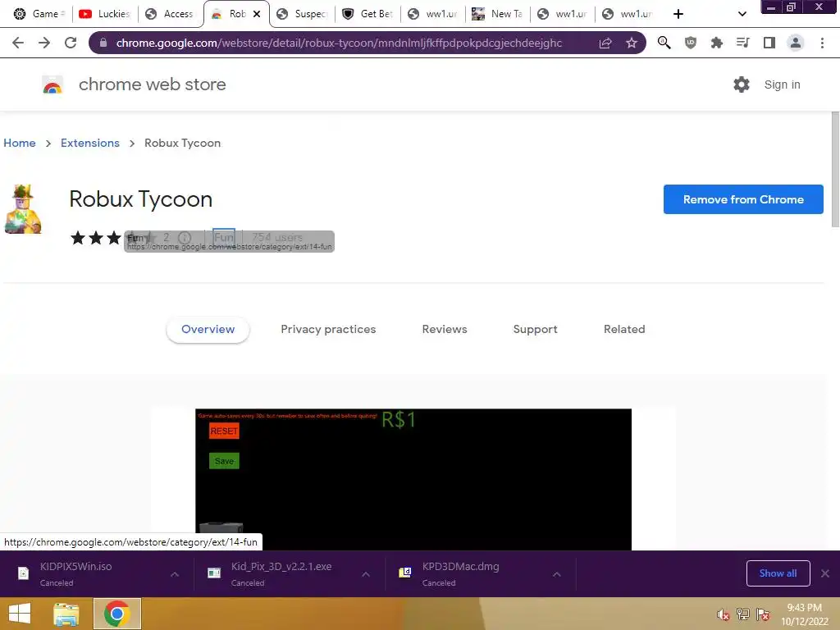The width and height of the screenshot is (840, 630).
Task: Open the media control icon
Action: tap(743, 43)
